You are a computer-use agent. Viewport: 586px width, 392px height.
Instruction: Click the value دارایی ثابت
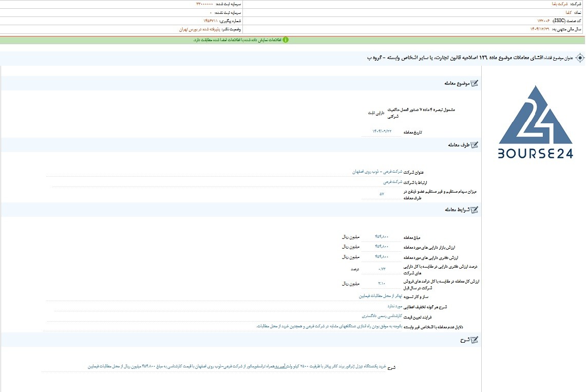click(376, 113)
